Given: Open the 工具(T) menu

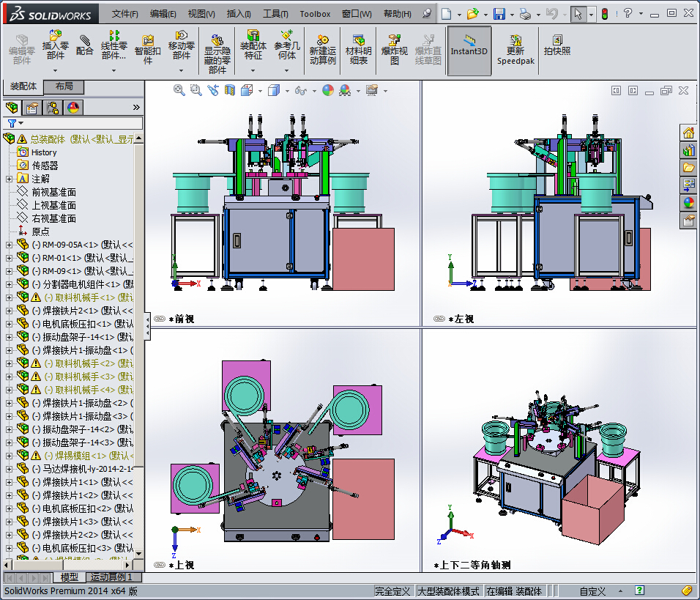Looking at the screenshot, I should tap(275, 14).
